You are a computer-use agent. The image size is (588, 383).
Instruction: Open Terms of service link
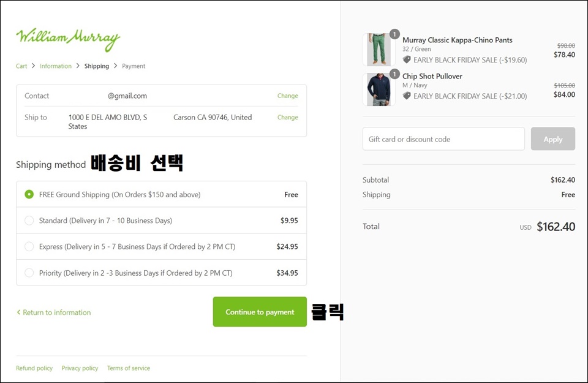click(129, 368)
